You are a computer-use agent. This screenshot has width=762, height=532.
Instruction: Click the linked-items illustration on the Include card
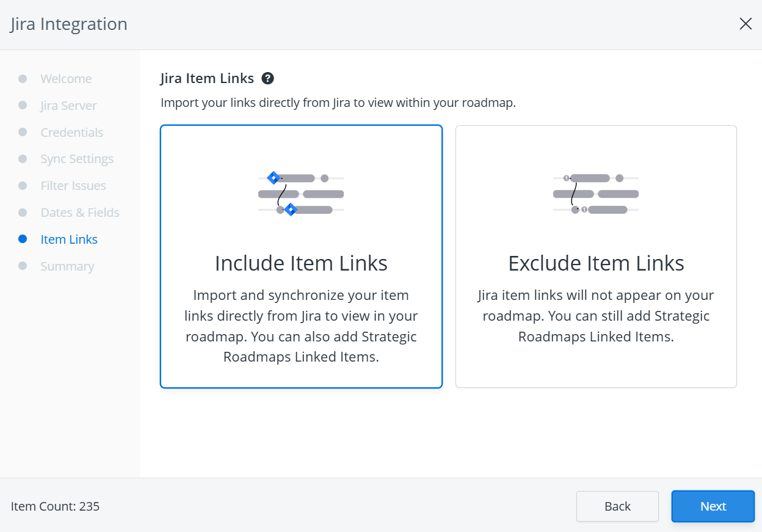pos(300,193)
